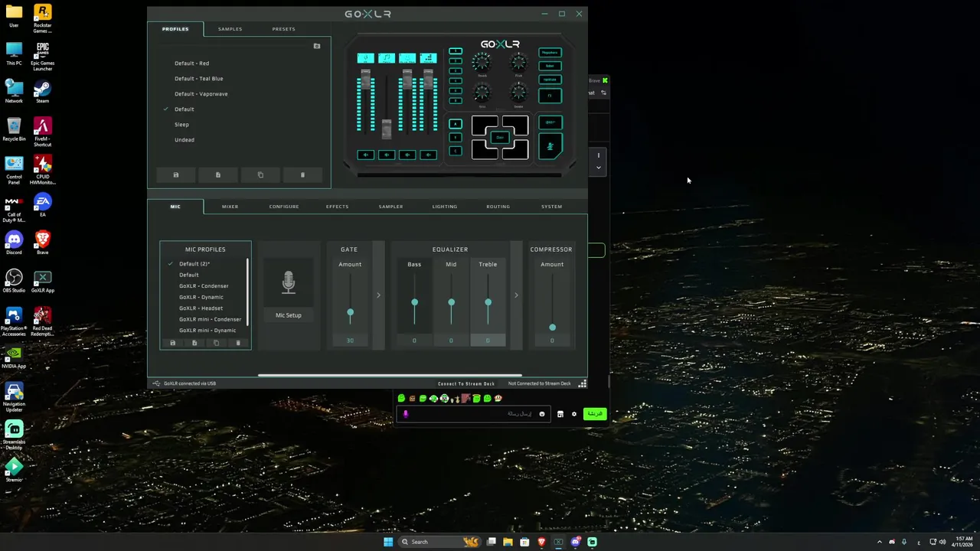
Task: Click the Stream Deck grid icon in status bar
Action: click(582, 383)
